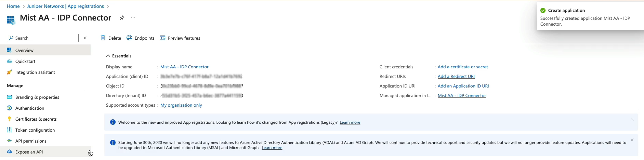Collapse the Essentials section
644x160 pixels.
point(108,56)
